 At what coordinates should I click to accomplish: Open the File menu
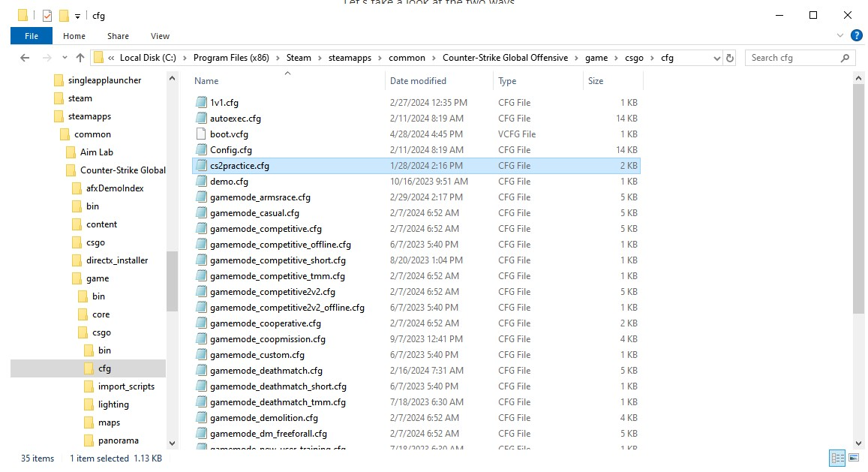point(32,36)
